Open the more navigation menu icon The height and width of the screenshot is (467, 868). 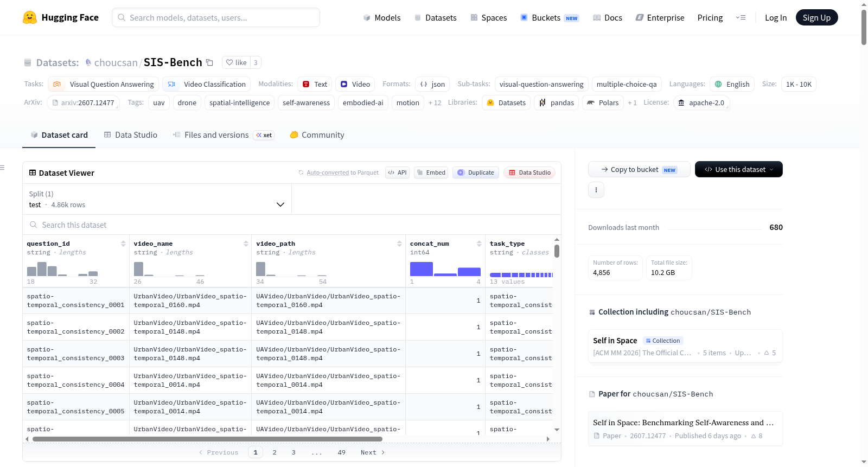tap(741, 17)
